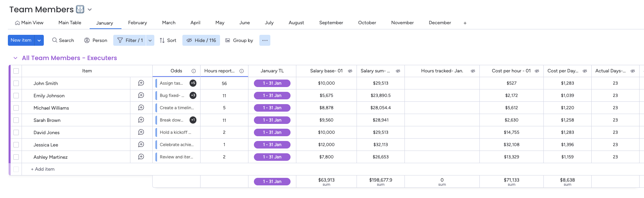Open the dropdown arrow next to New item
Viewport: 644px width, 198px height.
39,40
